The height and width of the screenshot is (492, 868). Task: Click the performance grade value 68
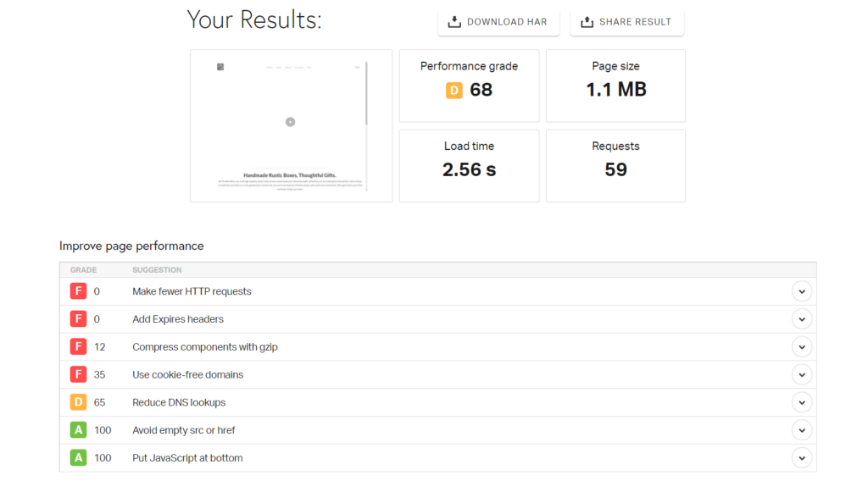click(481, 90)
